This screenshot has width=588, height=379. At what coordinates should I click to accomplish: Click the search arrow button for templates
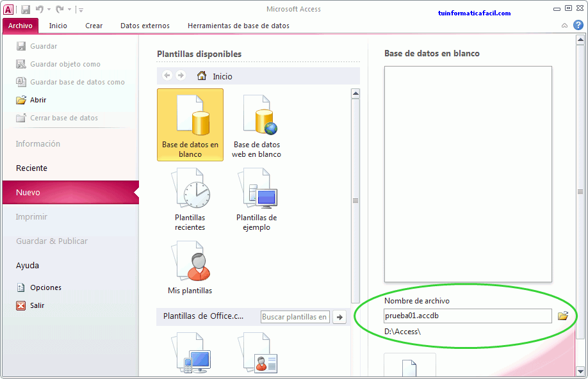point(339,317)
